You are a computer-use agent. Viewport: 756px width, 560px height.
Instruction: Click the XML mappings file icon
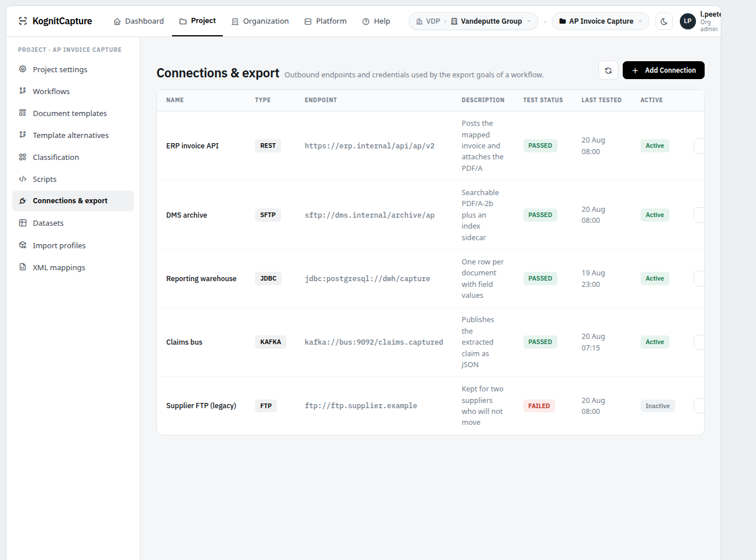tap(23, 267)
